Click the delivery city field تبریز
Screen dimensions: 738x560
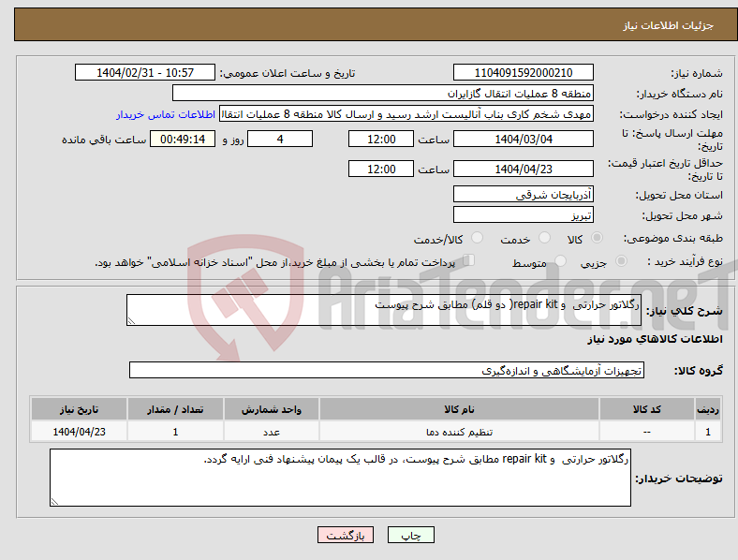(523, 215)
